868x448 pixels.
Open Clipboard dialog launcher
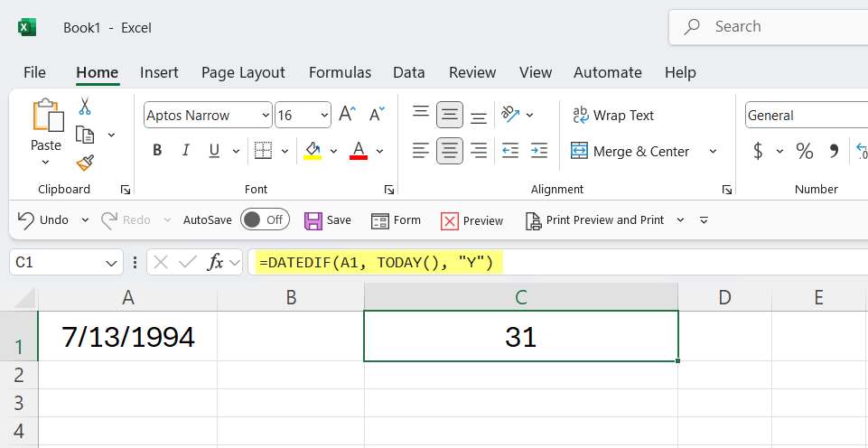(126, 190)
